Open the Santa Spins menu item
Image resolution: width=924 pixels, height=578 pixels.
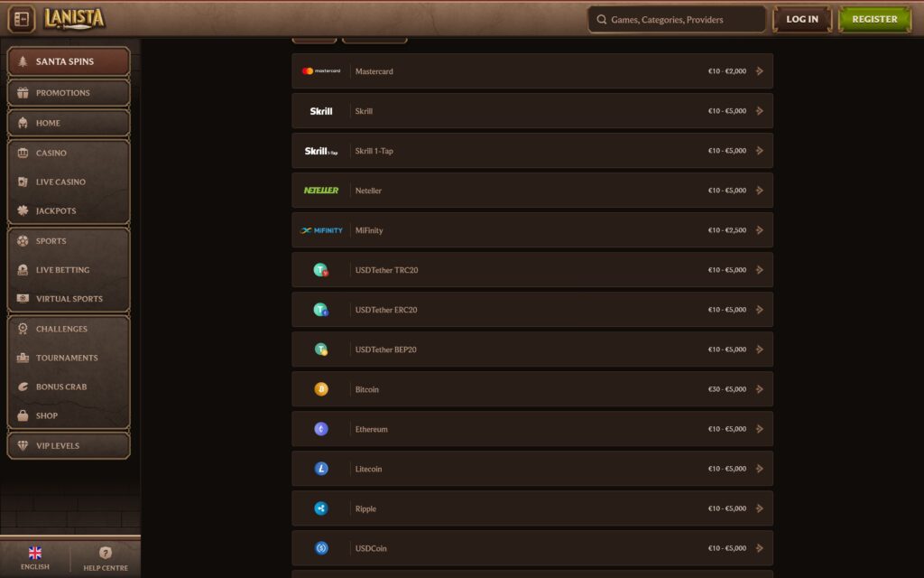tap(69, 62)
